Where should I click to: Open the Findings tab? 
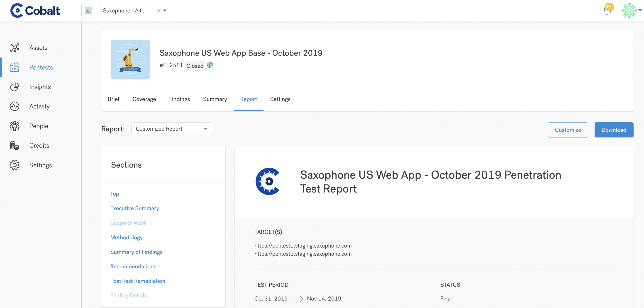(x=180, y=99)
